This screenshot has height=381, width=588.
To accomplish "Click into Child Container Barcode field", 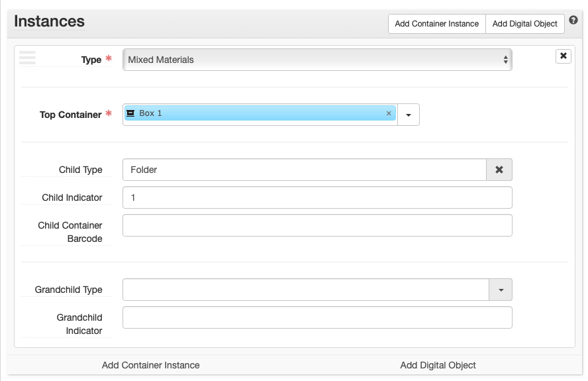I will [317, 225].
